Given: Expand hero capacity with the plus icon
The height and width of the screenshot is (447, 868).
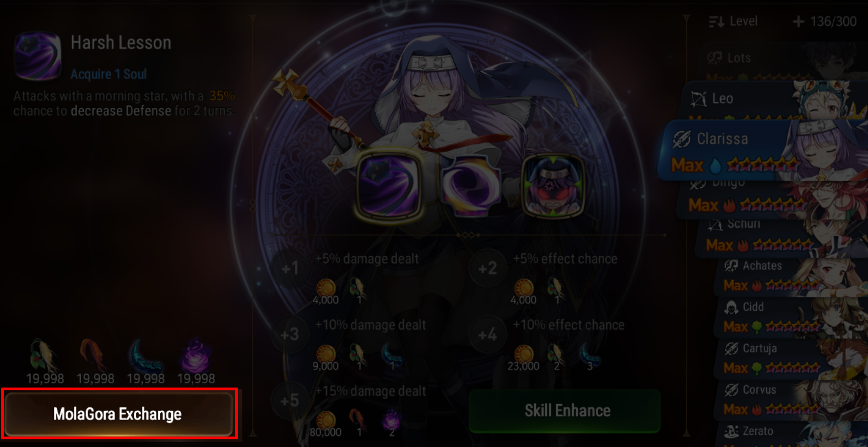Looking at the screenshot, I should pos(798,21).
